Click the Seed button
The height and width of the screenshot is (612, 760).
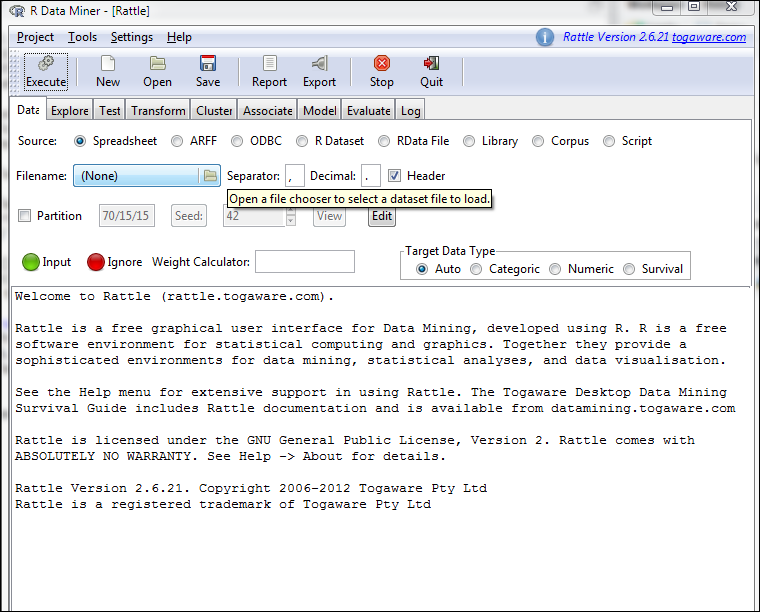coord(189,216)
